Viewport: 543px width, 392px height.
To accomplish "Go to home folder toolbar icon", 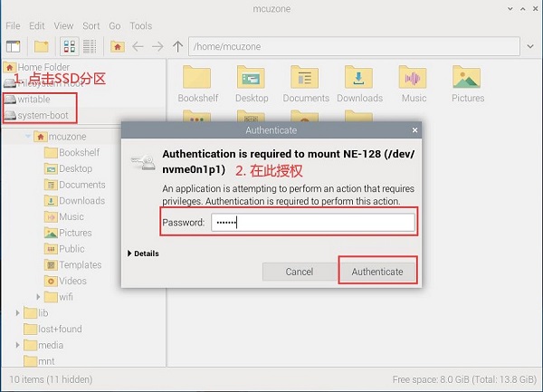I will tap(118, 46).
